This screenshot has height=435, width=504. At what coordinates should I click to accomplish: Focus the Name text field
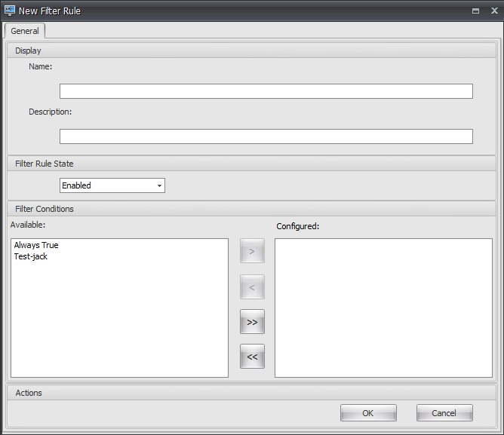(x=266, y=91)
